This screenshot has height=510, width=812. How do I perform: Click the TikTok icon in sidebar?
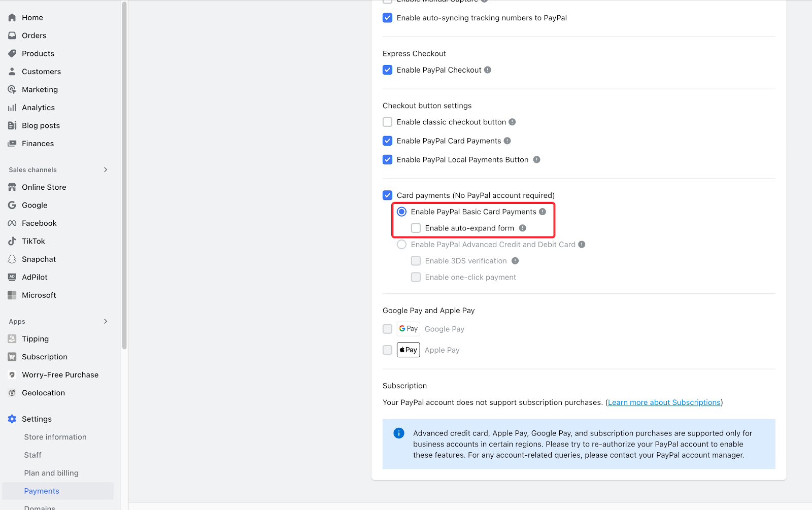[x=12, y=241]
